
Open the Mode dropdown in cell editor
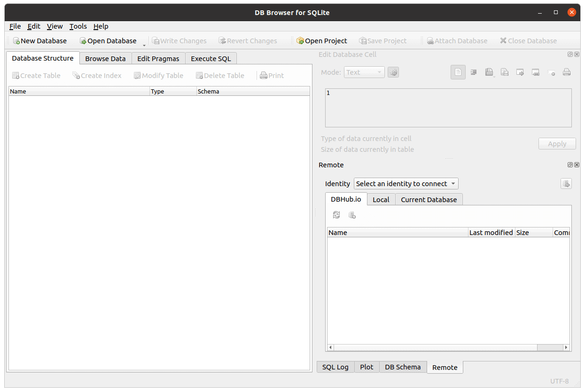tap(364, 72)
